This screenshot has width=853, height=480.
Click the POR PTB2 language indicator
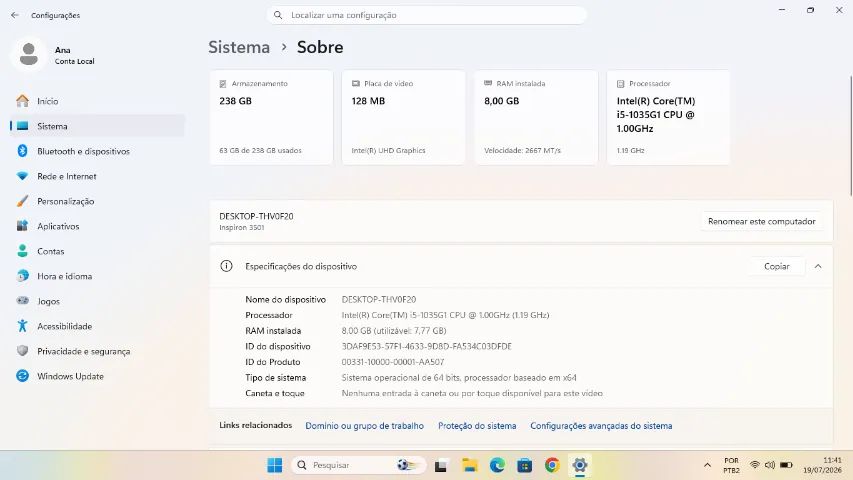pyautogui.click(x=732, y=465)
